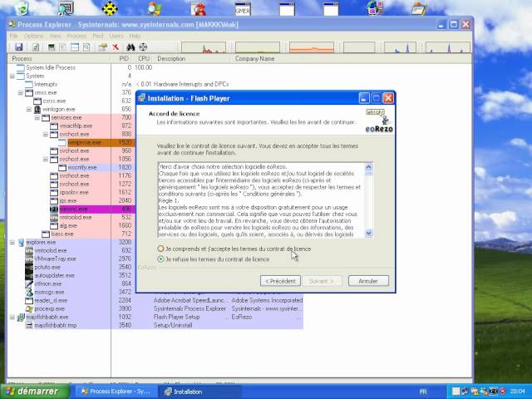Open the View menu

[x=56, y=36]
